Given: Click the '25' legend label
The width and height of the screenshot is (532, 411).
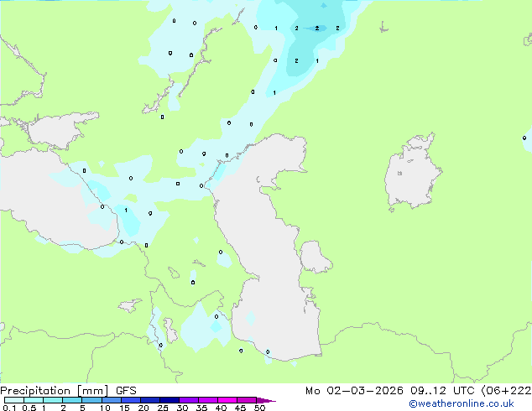Looking at the screenshot, I should point(163,408).
